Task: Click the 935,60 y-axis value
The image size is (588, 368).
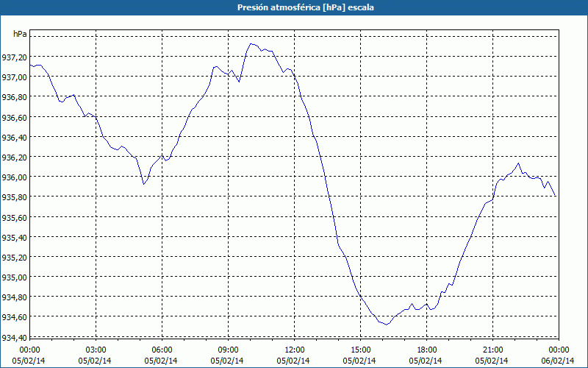Action: click(x=14, y=217)
